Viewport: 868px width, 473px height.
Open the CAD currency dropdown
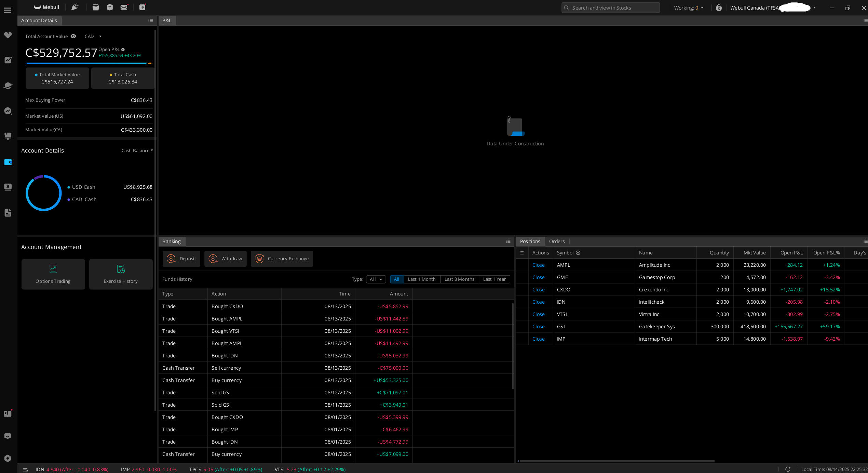click(x=93, y=36)
